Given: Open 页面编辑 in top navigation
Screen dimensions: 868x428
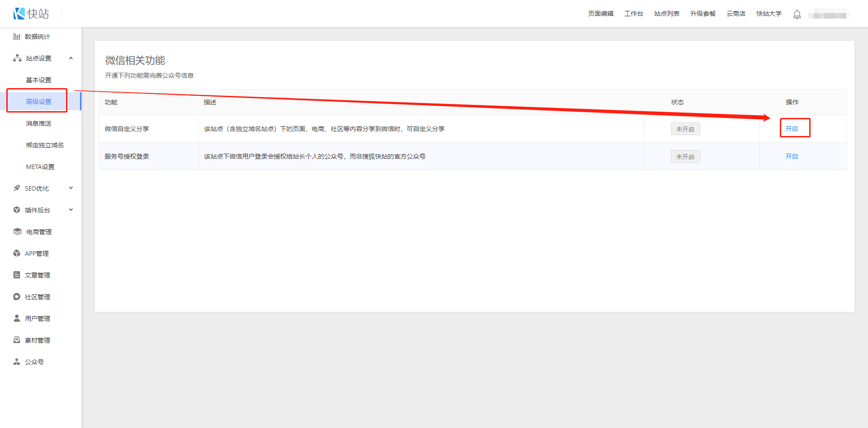Looking at the screenshot, I should pos(600,14).
